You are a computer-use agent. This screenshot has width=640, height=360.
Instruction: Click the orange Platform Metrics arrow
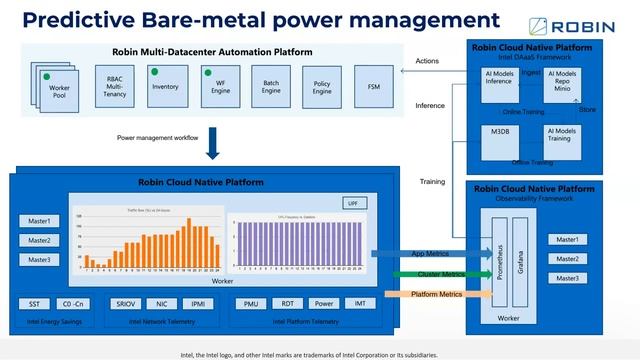439,294
